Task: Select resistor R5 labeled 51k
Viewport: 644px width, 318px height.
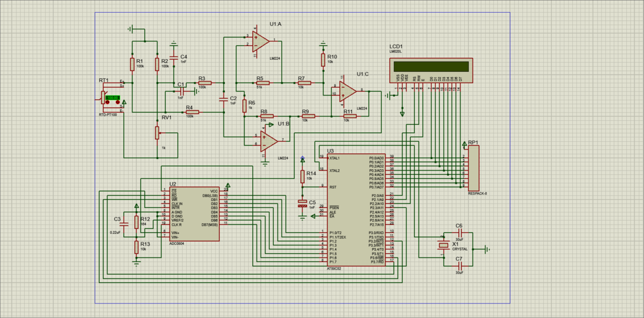Action: point(260,83)
